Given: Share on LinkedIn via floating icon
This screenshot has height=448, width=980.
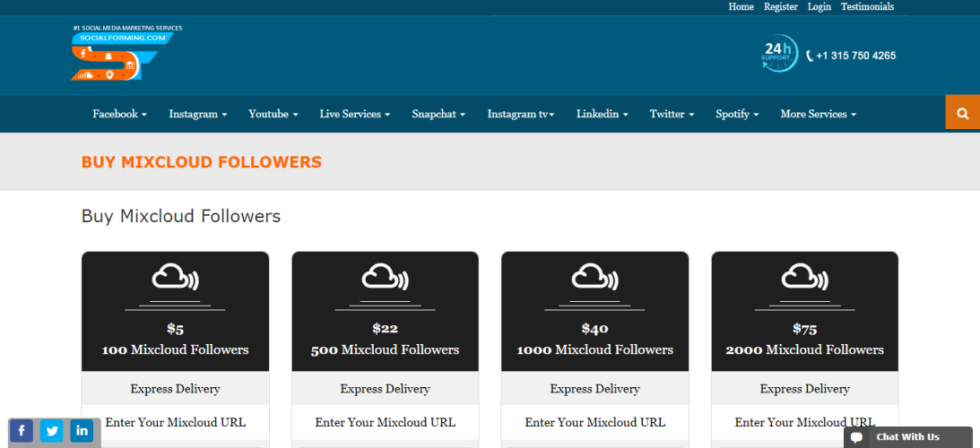Looking at the screenshot, I should (82, 430).
